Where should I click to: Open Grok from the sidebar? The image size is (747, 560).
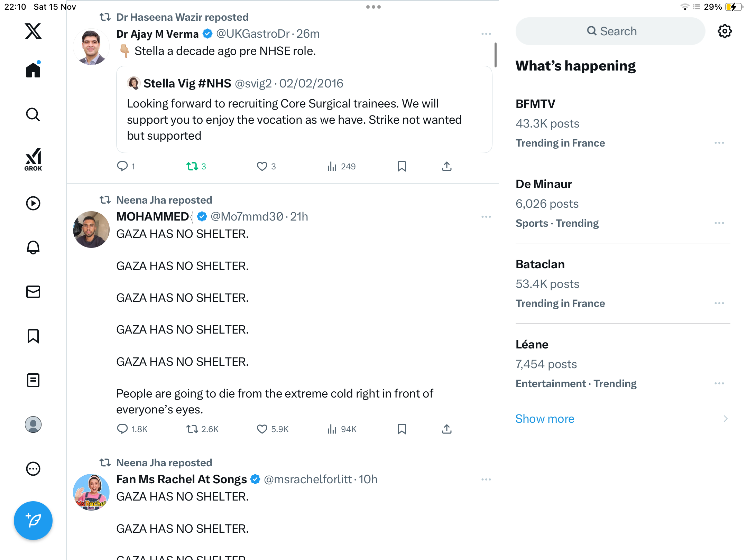tap(33, 159)
